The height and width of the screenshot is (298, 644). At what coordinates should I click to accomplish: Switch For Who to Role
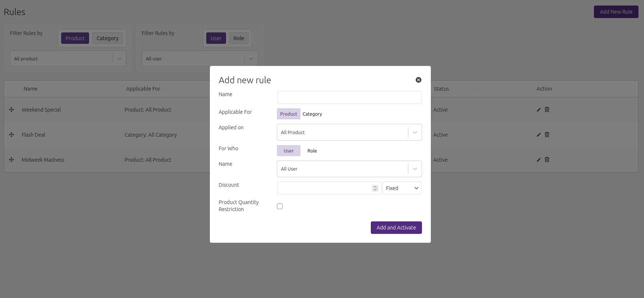(312, 151)
